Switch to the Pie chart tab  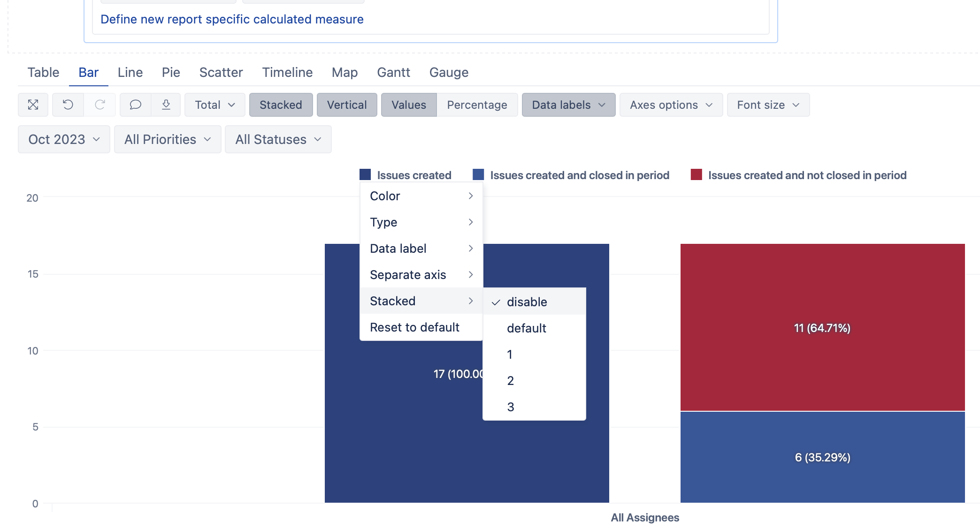171,72
